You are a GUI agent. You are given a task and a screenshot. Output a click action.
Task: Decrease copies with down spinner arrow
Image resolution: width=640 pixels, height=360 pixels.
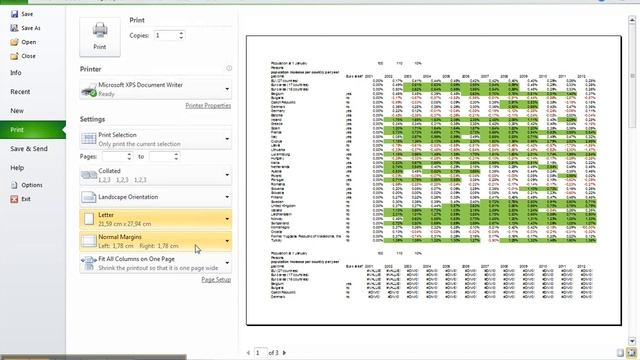pyautogui.click(x=181, y=38)
